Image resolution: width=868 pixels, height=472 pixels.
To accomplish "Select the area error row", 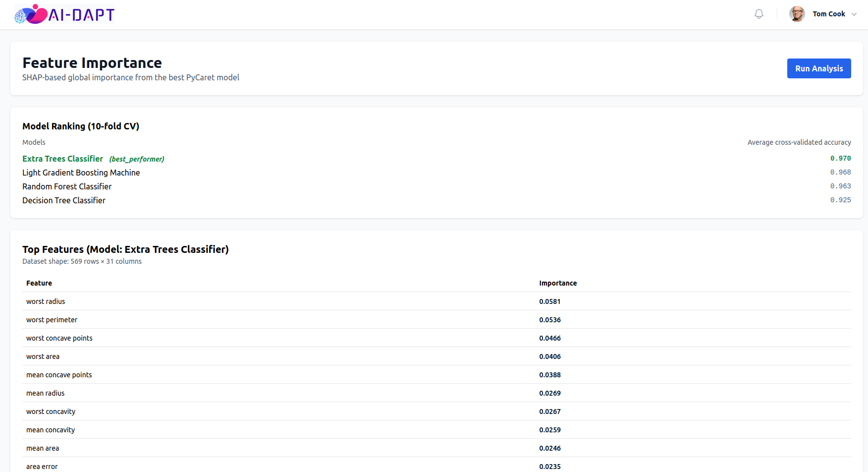I will 436,465.
